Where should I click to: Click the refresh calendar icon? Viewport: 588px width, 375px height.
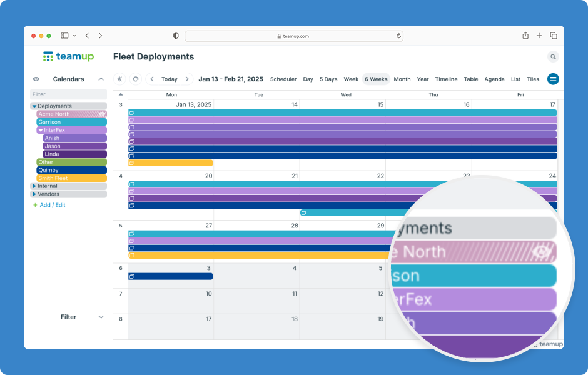click(136, 79)
